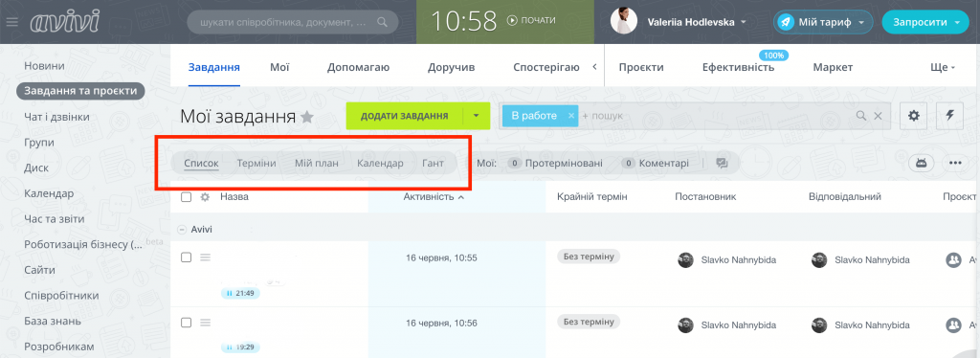Sort by the Активність column header
The height and width of the screenshot is (358, 980).
[434, 197]
